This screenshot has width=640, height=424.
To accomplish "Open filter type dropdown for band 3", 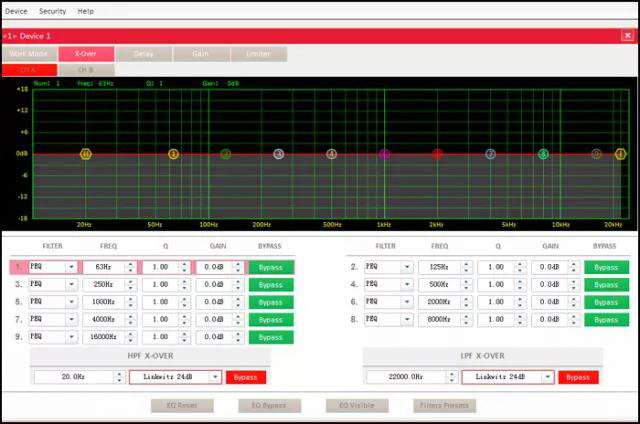I will (72, 285).
